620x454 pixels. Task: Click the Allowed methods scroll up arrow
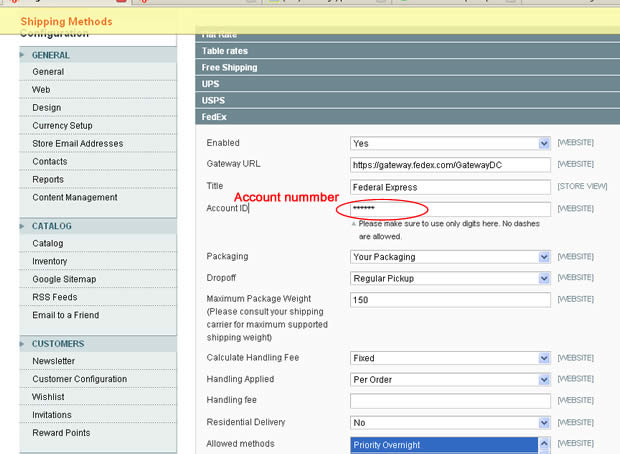[544, 443]
